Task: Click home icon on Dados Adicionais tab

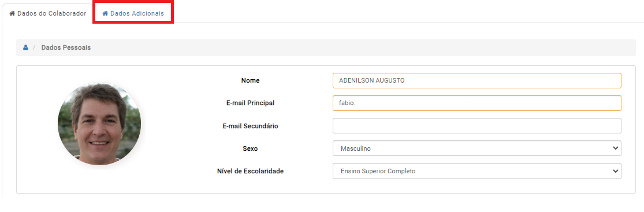Action: click(x=105, y=13)
